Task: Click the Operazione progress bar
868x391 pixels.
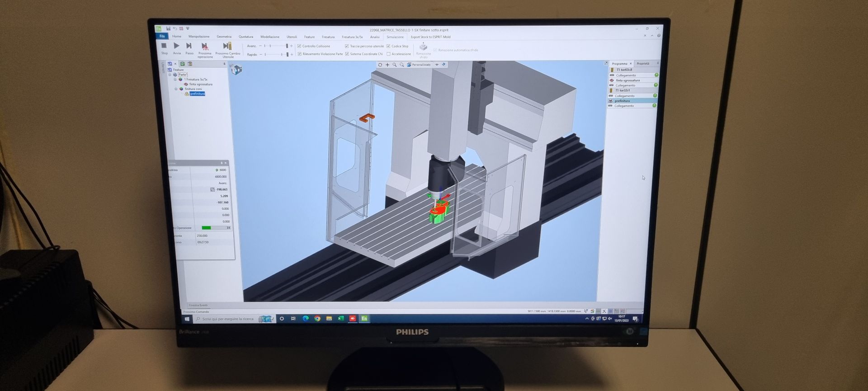Action: point(216,228)
